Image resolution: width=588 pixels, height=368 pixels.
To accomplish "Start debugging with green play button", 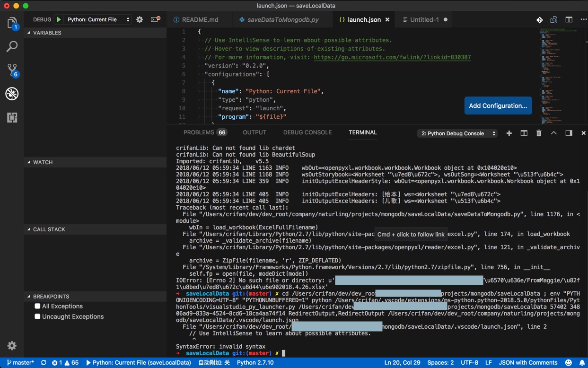I will tap(59, 19).
